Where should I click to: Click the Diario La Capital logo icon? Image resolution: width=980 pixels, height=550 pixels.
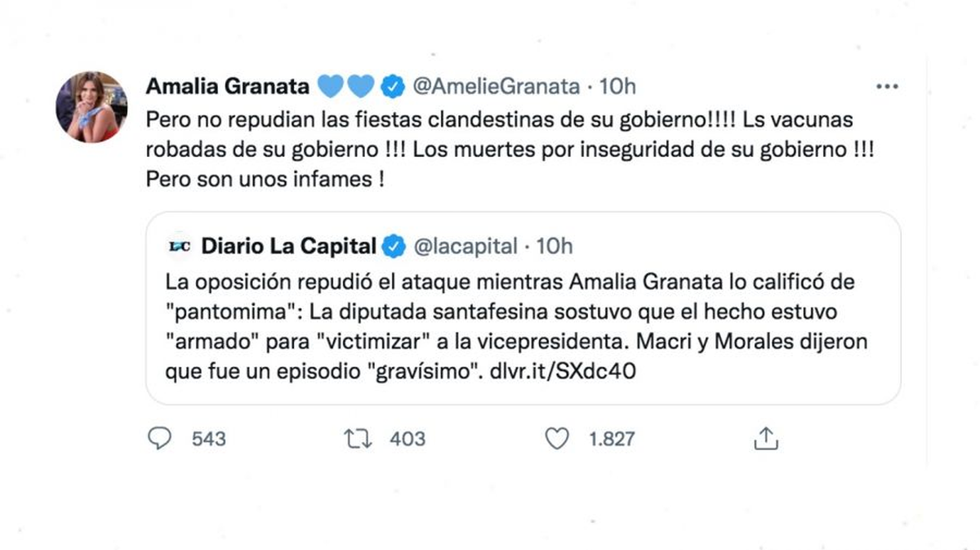(x=177, y=246)
